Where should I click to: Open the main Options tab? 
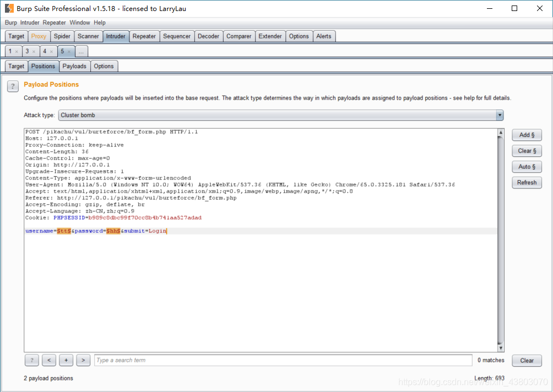(x=299, y=36)
